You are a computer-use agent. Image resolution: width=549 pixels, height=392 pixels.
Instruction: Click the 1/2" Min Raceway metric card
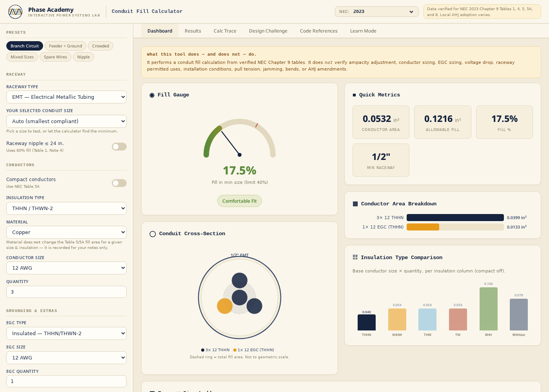[x=381, y=160]
